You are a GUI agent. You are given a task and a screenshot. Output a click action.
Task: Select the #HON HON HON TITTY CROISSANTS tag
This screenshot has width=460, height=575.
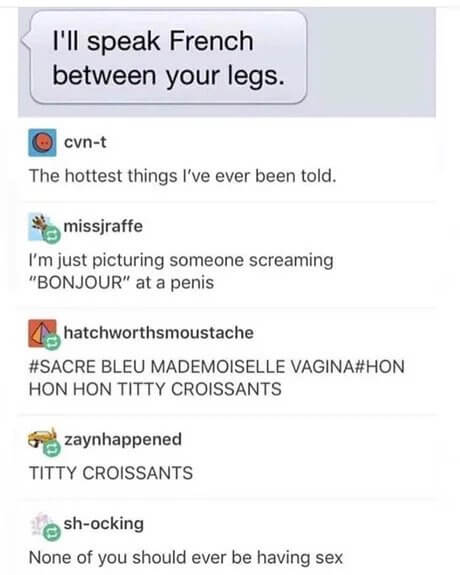216,378
